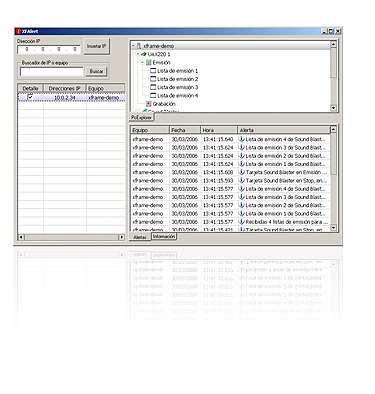The image size is (375, 394).
Task: Click the tree panel vertical scrollbar thumb
Action: [x=333, y=63]
